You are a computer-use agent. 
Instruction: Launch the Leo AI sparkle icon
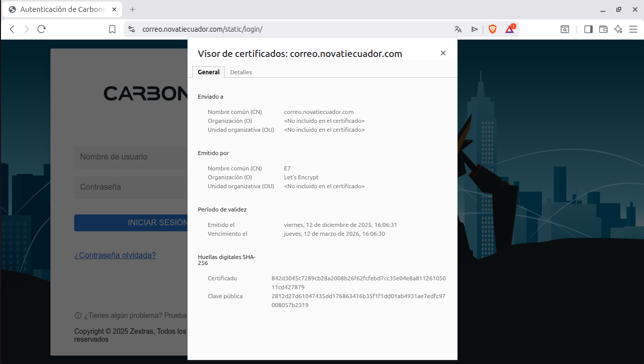tap(618, 29)
